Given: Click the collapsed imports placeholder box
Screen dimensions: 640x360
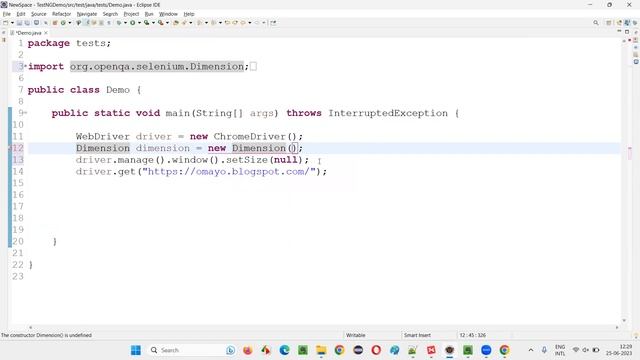Looking at the screenshot, I should pyautogui.click(x=253, y=66).
